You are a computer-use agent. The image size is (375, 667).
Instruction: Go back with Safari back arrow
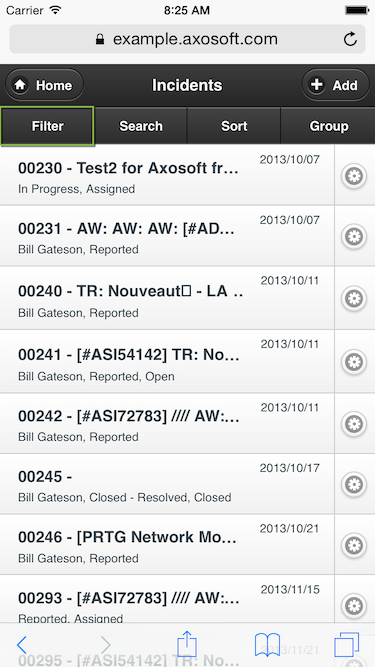tap(22, 645)
